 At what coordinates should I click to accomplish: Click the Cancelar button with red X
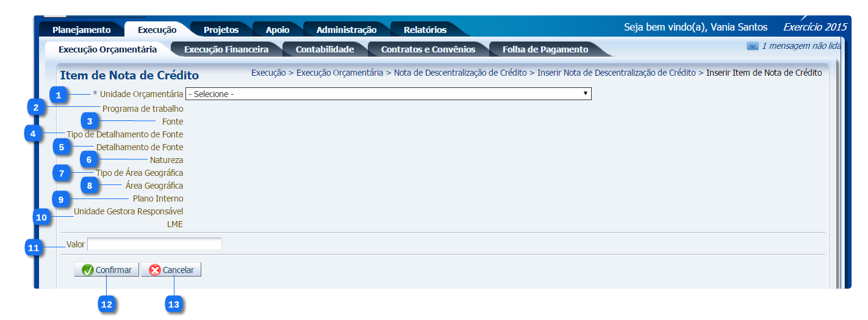click(171, 270)
